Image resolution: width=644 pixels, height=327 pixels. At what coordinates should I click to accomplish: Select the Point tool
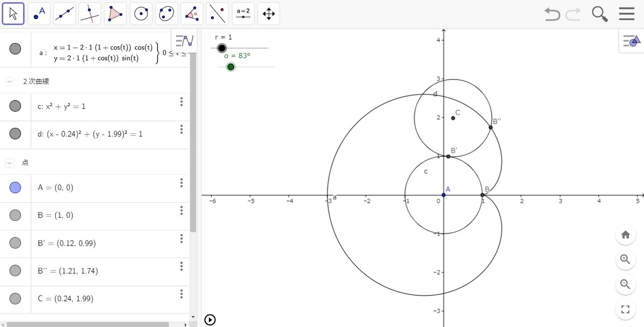39,14
